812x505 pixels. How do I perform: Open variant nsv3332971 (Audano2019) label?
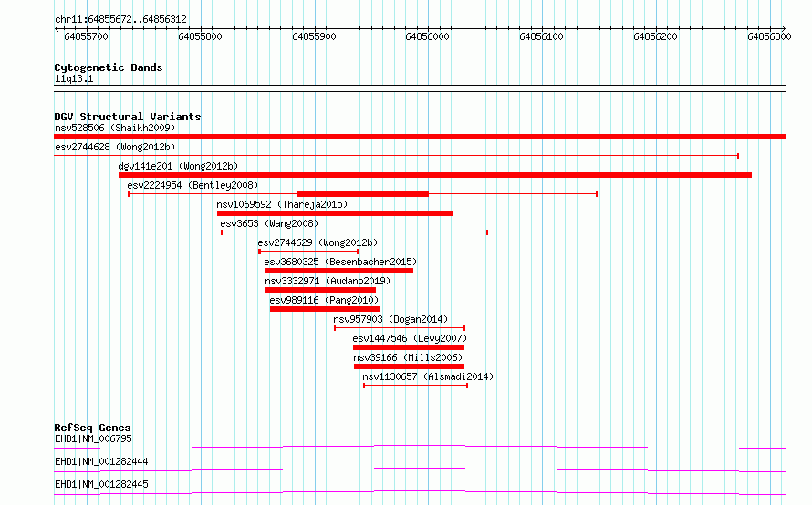pos(328,281)
